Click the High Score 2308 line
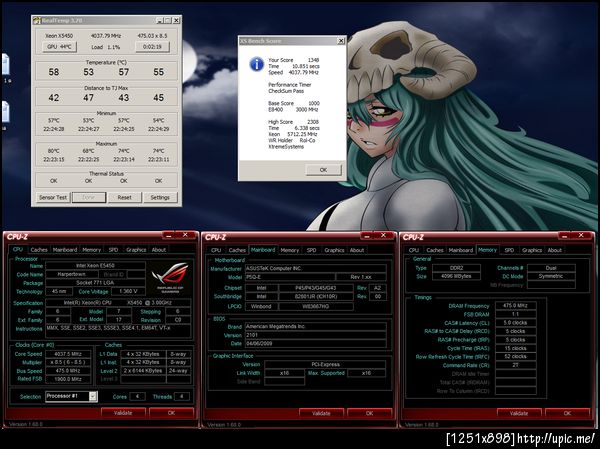This screenshot has width=600, height=449. pos(293,122)
